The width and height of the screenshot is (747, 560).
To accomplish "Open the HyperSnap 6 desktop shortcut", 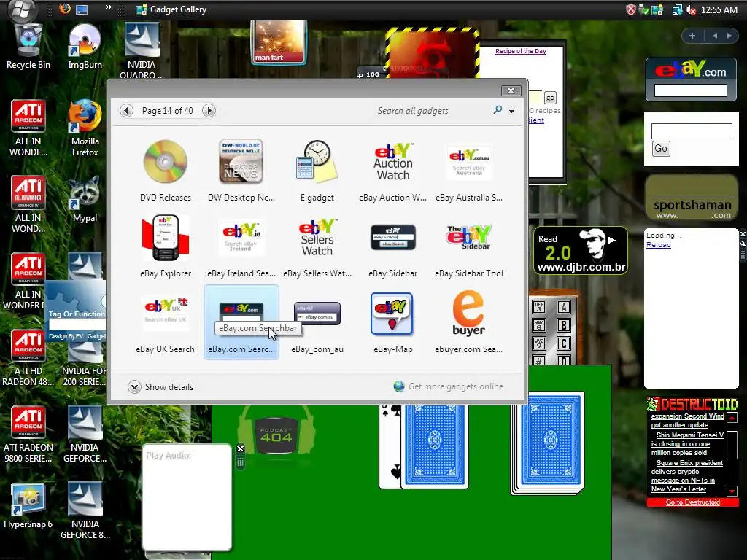I will 28,506.
